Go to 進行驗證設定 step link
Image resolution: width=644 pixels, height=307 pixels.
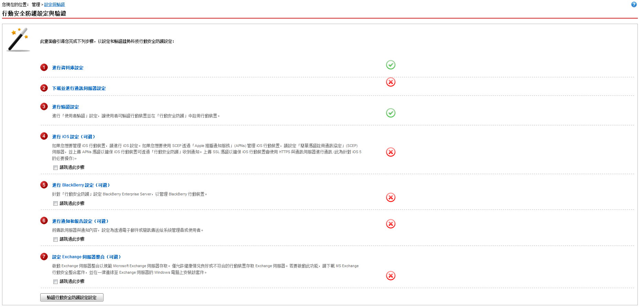pos(65,107)
